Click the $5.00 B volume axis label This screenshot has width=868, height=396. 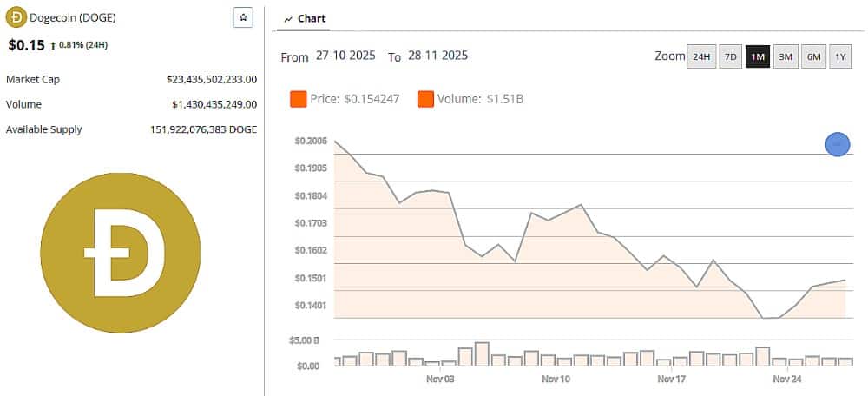pos(304,340)
